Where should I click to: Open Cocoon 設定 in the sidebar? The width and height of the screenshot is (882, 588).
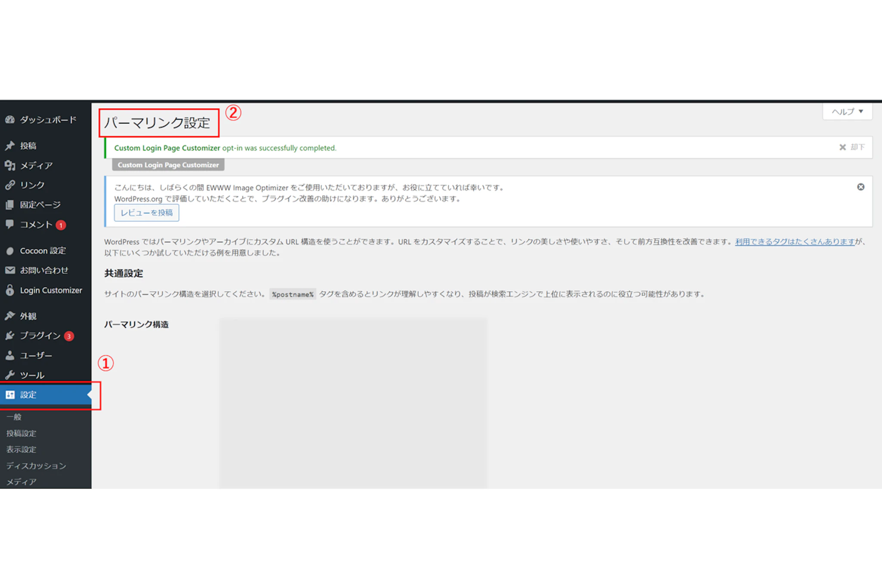(x=43, y=251)
